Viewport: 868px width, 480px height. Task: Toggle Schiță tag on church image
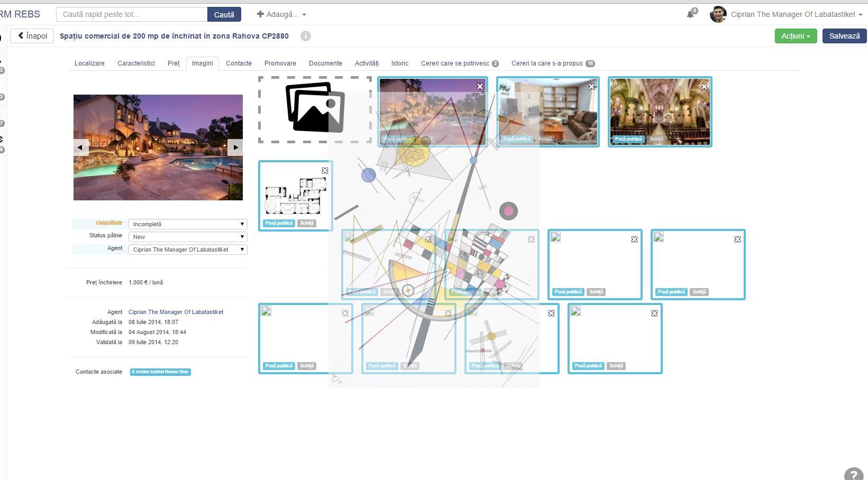click(x=656, y=139)
